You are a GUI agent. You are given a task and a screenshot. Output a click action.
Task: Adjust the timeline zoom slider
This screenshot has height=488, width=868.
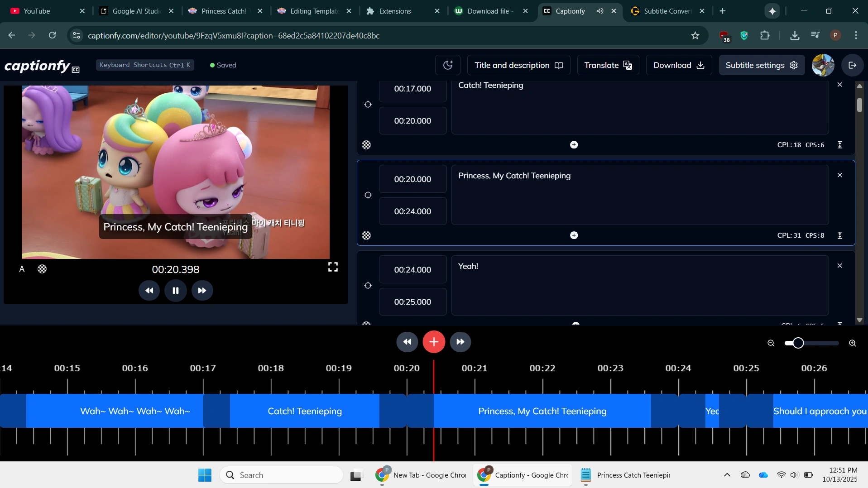tap(798, 343)
